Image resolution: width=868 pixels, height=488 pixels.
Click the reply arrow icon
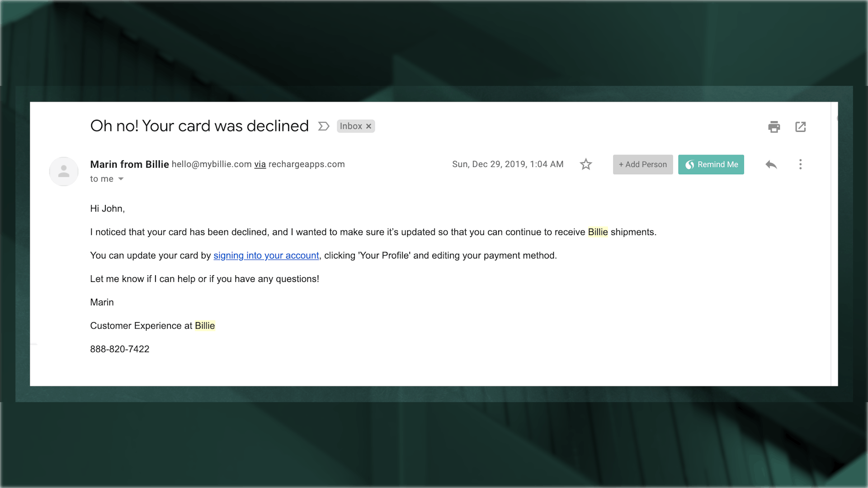[x=771, y=164]
